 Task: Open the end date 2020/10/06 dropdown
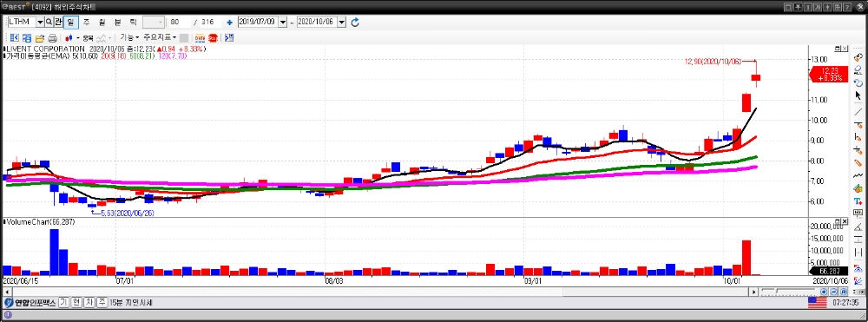(x=341, y=22)
